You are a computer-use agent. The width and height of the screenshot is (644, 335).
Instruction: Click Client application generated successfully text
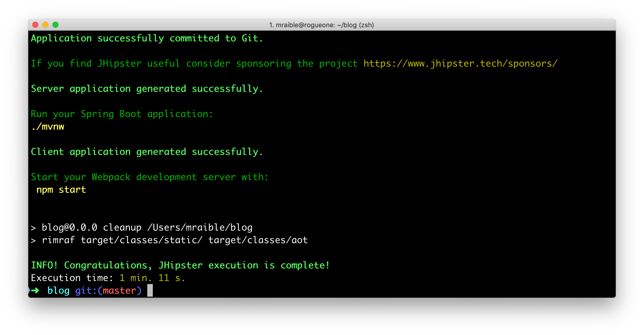pos(147,152)
